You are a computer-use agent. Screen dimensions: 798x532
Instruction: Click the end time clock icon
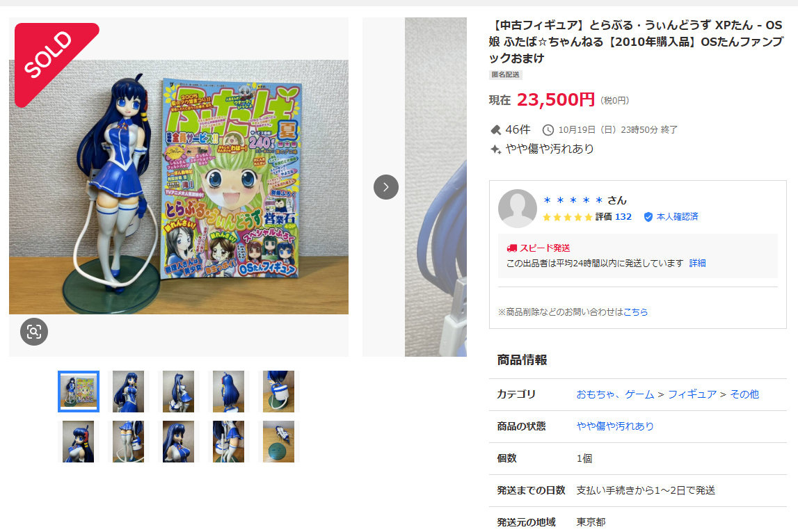point(548,130)
